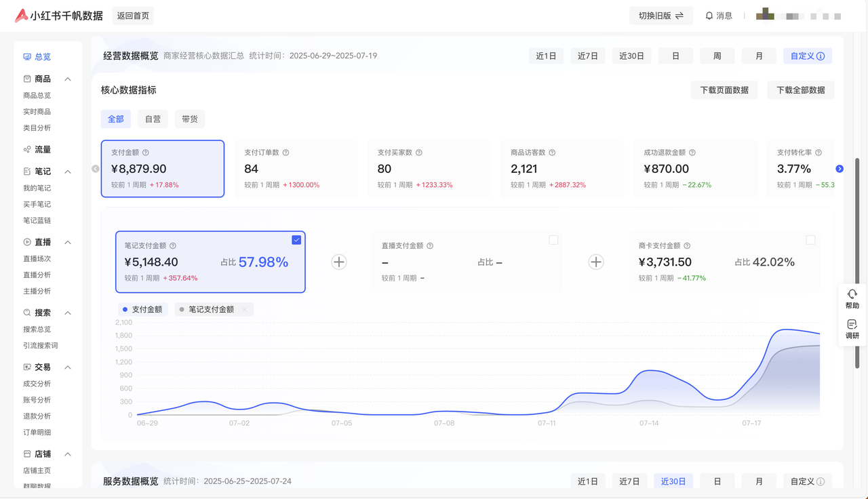Select 近7日 in 经营数据概览

588,56
